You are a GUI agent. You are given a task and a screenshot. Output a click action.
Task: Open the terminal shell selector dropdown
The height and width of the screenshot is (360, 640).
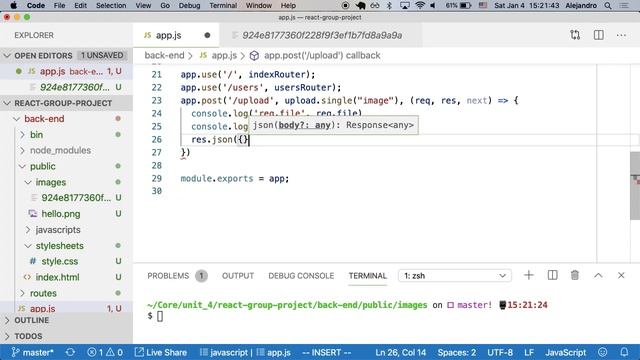tap(455, 276)
